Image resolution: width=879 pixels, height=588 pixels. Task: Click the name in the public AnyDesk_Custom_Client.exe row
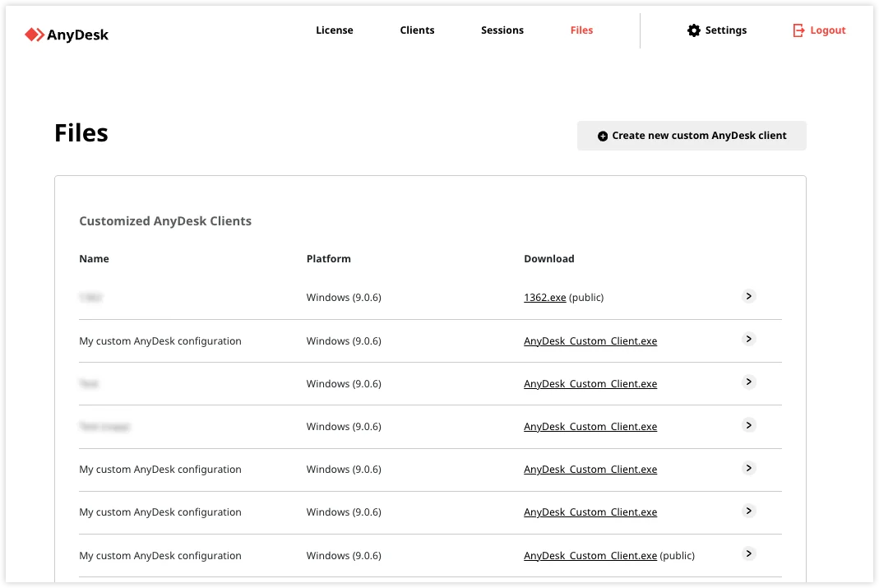[x=160, y=555]
